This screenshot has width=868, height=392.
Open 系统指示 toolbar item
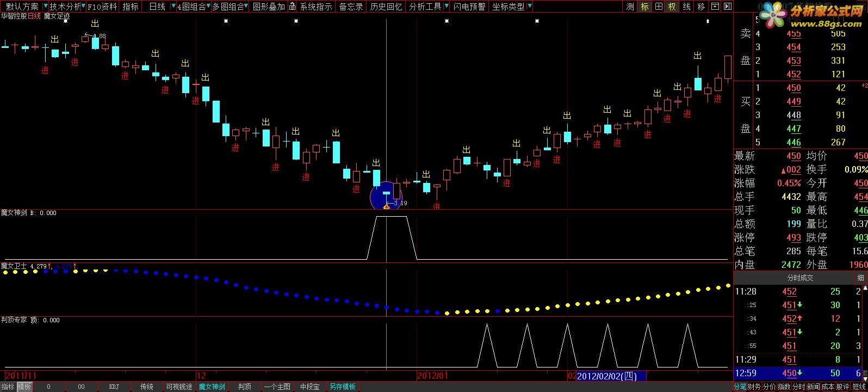pyautogui.click(x=316, y=7)
